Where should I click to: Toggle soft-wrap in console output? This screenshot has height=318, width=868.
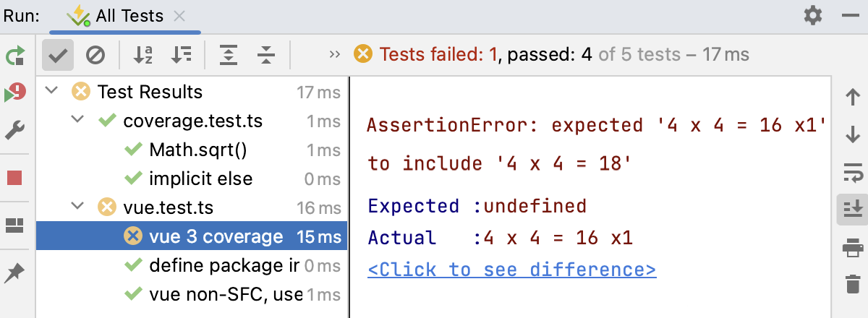coord(853,172)
